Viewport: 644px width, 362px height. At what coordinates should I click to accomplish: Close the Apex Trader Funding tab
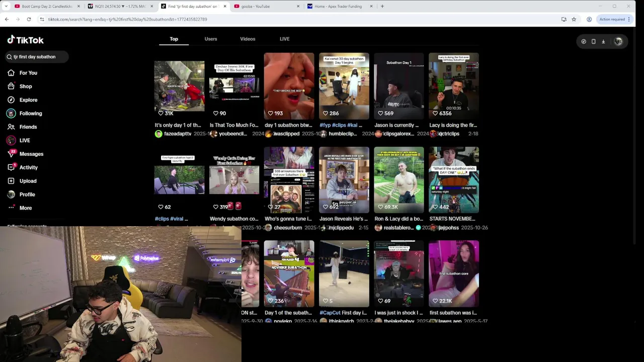click(371, 7)
